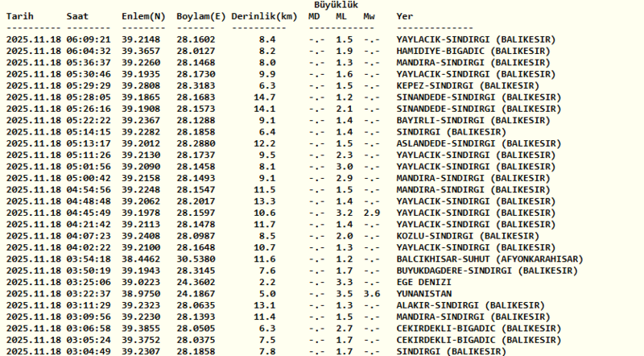644x356 pixels.
Task: Click time 05:00:42
Action: pos(89,177)
